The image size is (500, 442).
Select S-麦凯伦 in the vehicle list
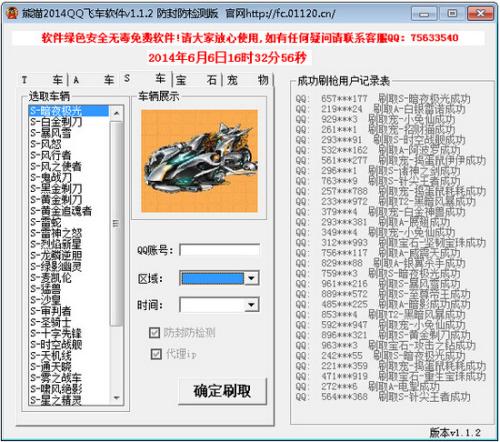point(69,278)
